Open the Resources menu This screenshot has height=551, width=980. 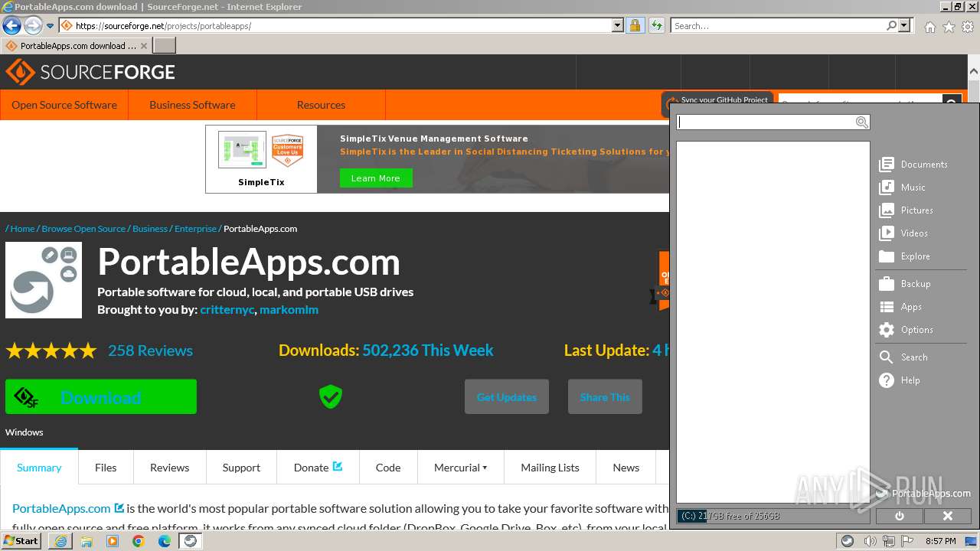pos(321,105)
